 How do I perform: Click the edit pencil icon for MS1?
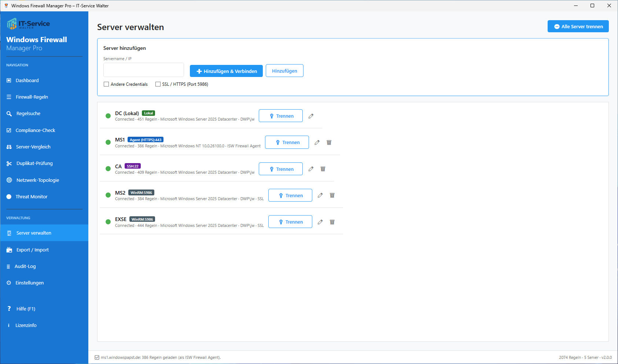click(x=317, y=142)
